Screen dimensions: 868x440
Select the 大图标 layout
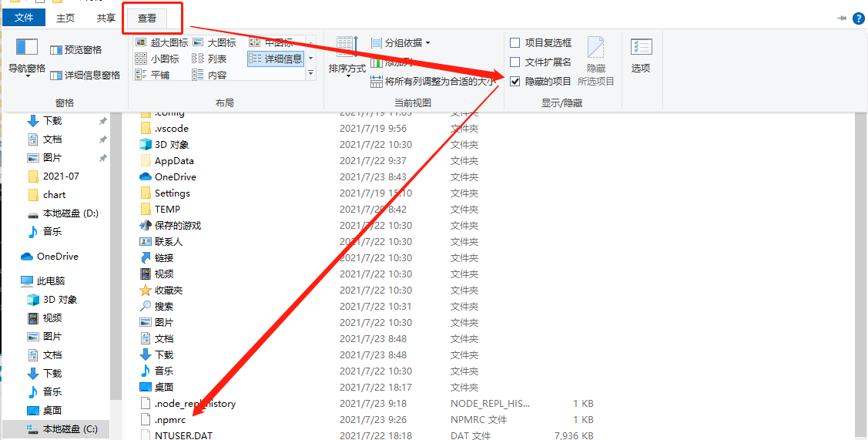(x=214, y=42)
